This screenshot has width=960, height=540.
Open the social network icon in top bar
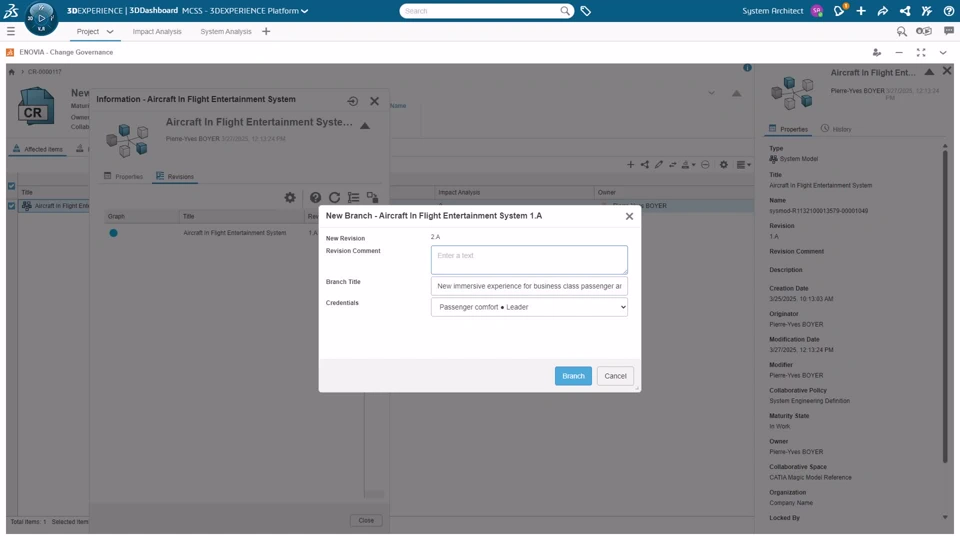[905, 10]
